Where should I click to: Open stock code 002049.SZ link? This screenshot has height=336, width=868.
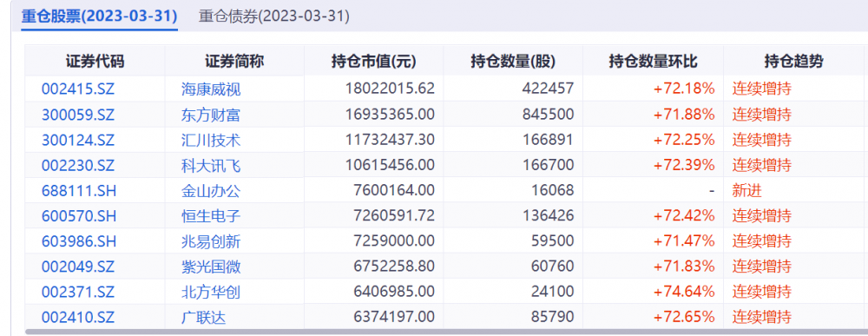pos(78,267)
